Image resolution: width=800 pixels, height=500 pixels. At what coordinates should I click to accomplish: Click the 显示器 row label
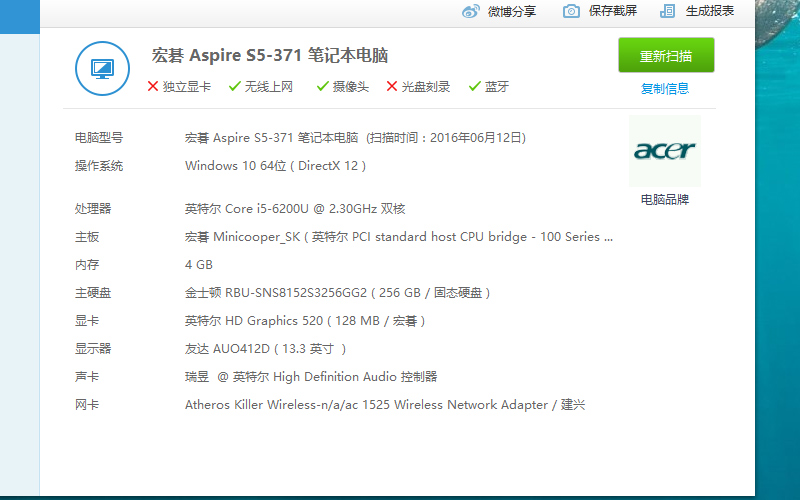coord(93,349)
